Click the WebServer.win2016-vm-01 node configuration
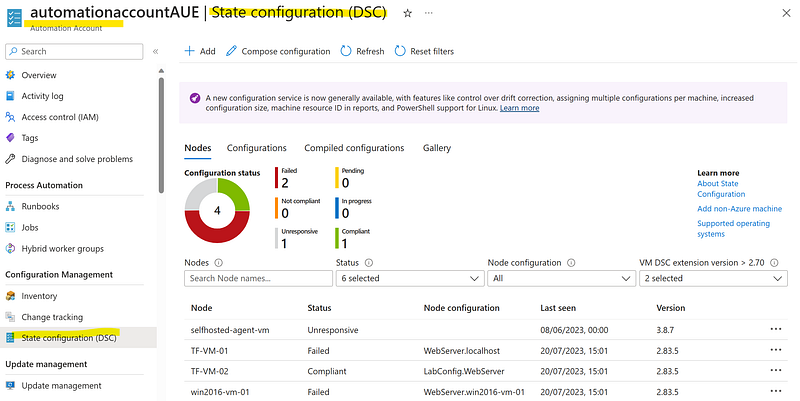Screen dimensions: 800x401 pos(474,392)
